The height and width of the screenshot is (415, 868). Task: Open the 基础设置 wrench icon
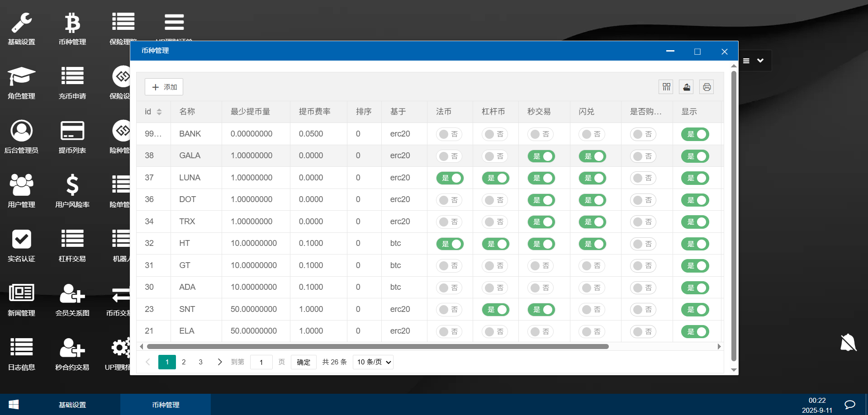click(x=21, y=24)
